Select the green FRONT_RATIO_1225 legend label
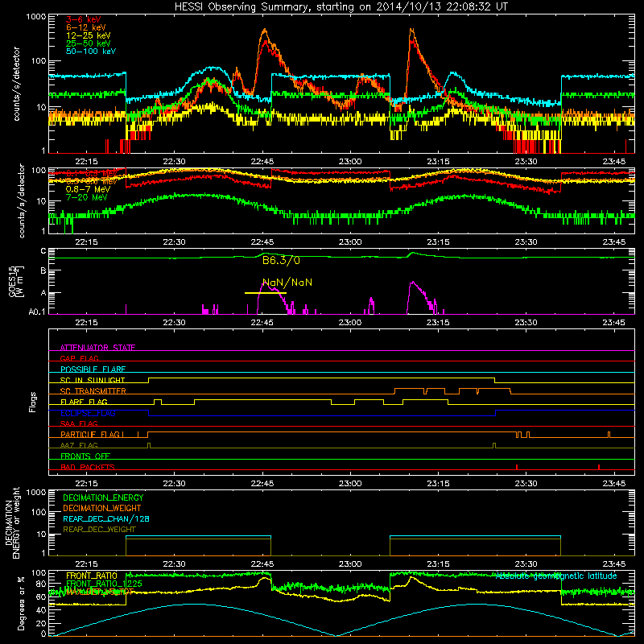 [x=104, y=584]
